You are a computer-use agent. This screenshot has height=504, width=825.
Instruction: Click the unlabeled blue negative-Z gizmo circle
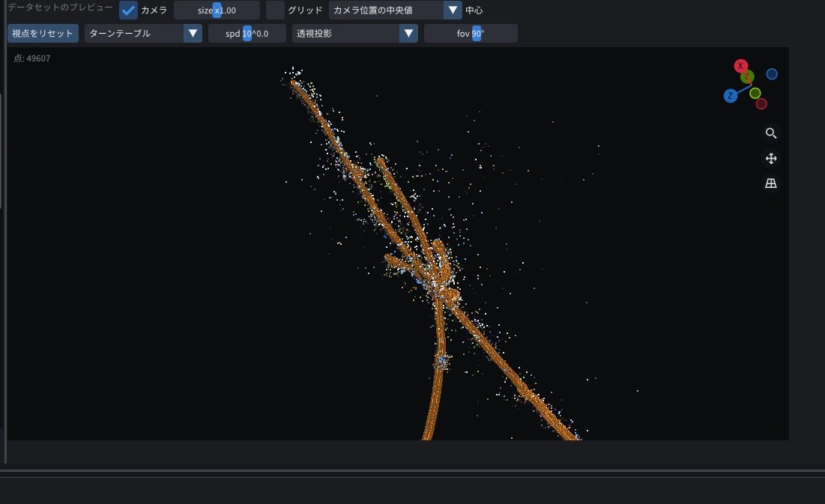pos(772,74)
